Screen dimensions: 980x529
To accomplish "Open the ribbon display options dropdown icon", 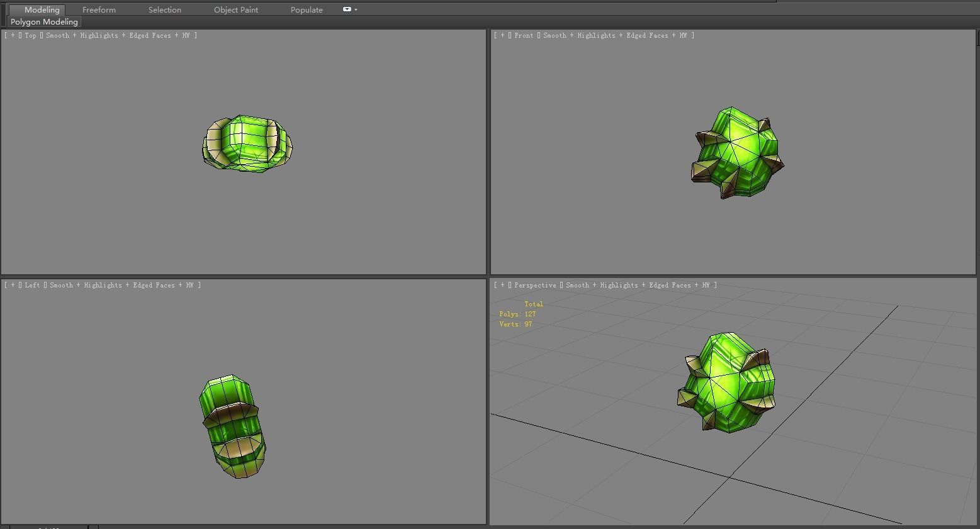I will click(x=349, y=9).
